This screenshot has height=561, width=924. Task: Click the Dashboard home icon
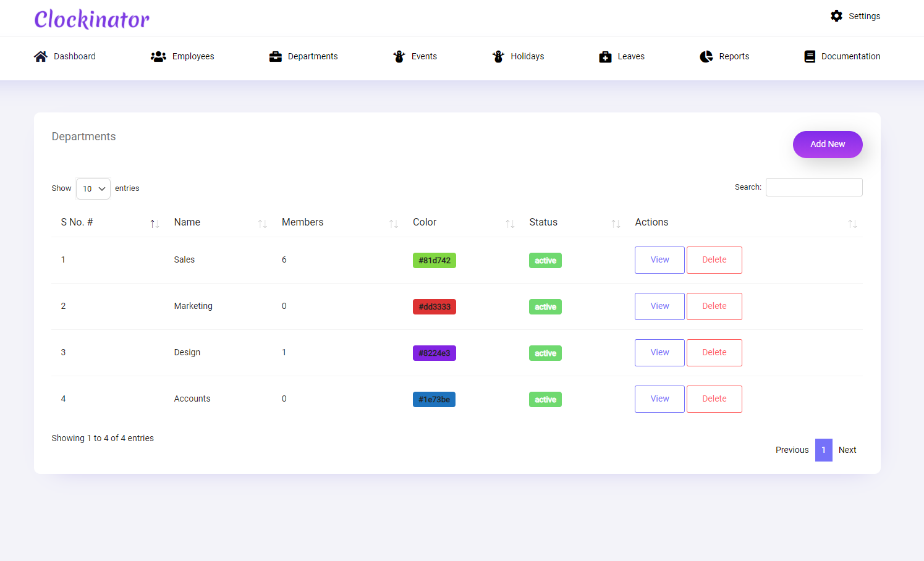[x=41, y=56]
